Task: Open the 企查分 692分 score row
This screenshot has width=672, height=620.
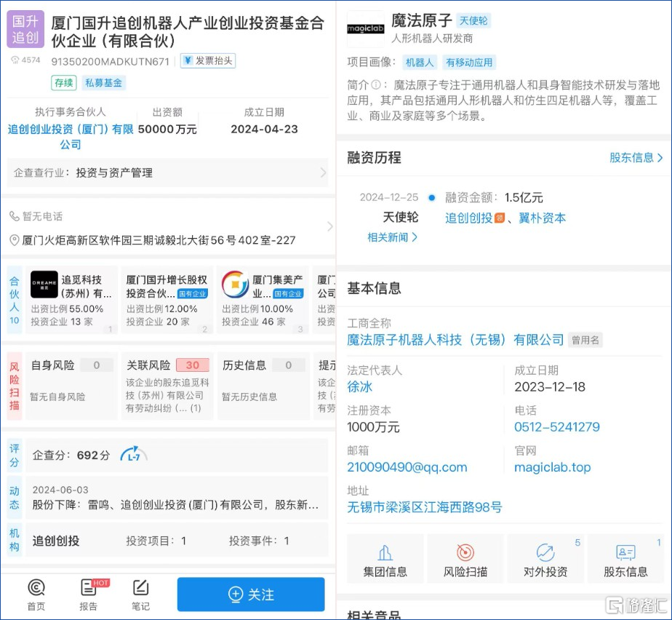Action: [x=177, y=456]
